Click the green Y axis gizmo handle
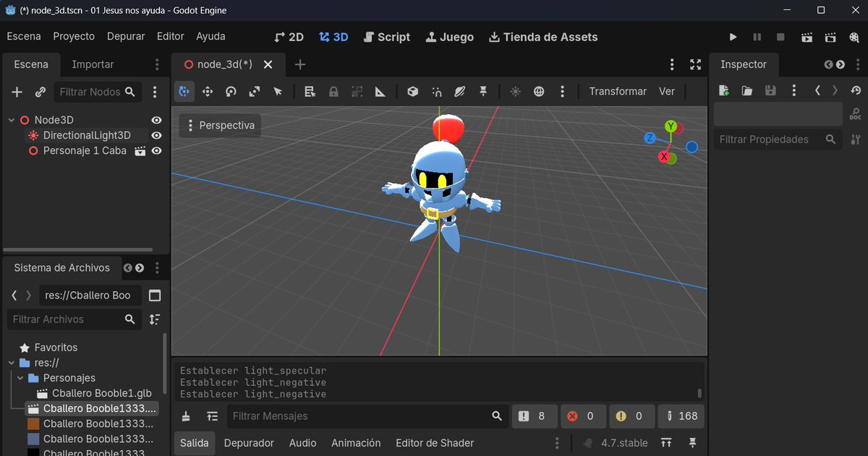Viewport: 868px width, 456px height. (x=671, y=126)
